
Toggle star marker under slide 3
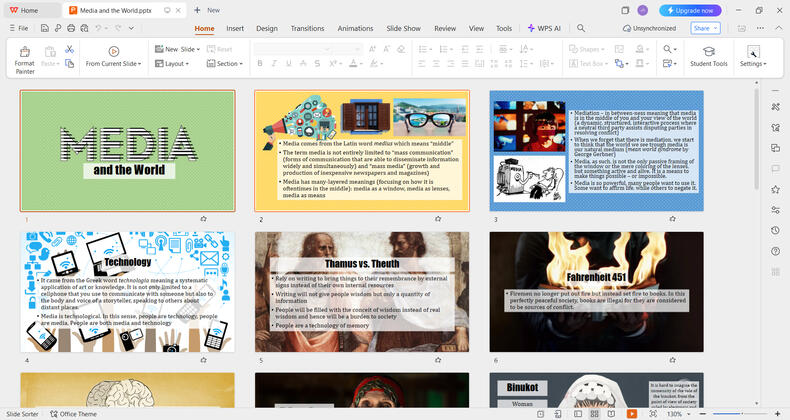[673, 219]
